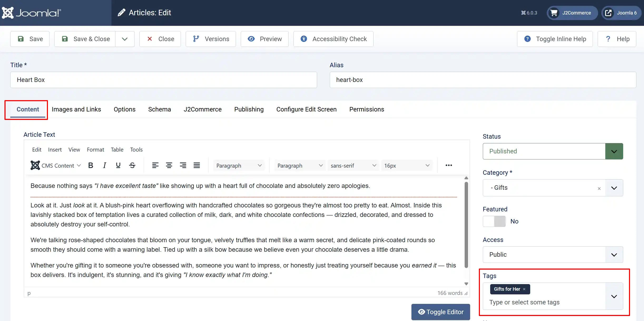Open the second Paragraph styles dropdown
Viewport: 644px width, 321px height.
point(300,166)
